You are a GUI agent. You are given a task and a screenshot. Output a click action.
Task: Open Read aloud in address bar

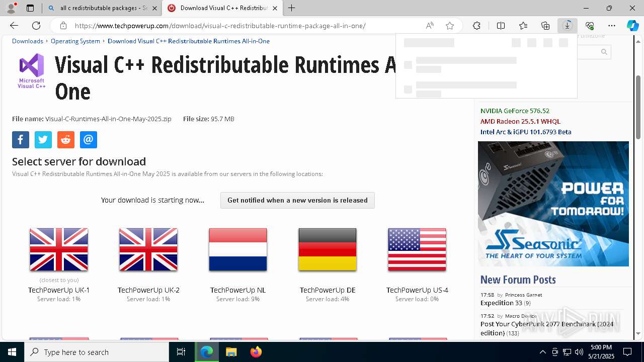pos(430,26)
